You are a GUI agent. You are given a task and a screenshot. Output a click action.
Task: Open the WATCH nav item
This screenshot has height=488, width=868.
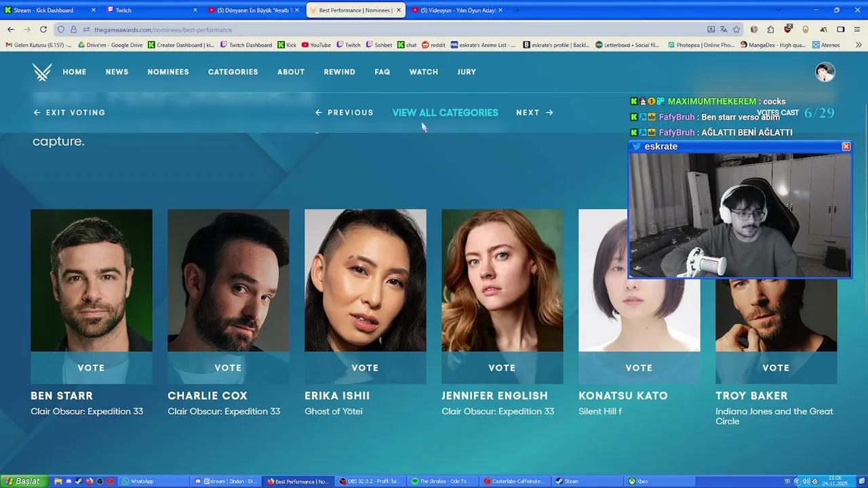424,72
